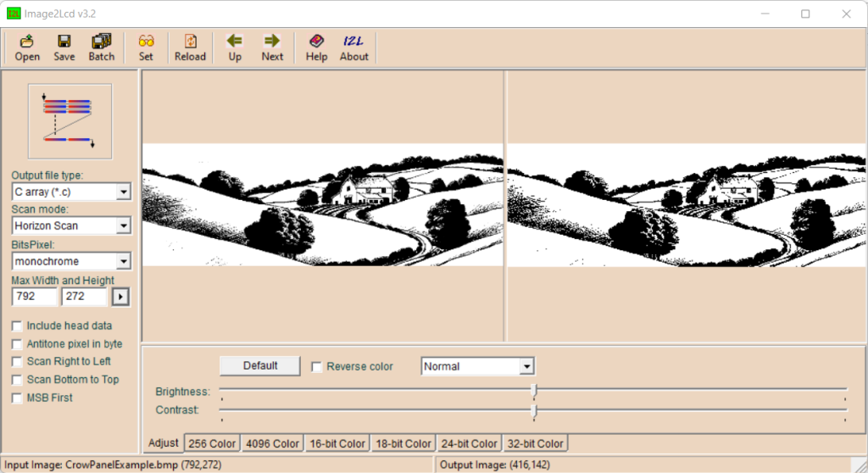Open the Help book icon
Image resolution: width=868 pixels, height=473 pixels.
[317, 47]
